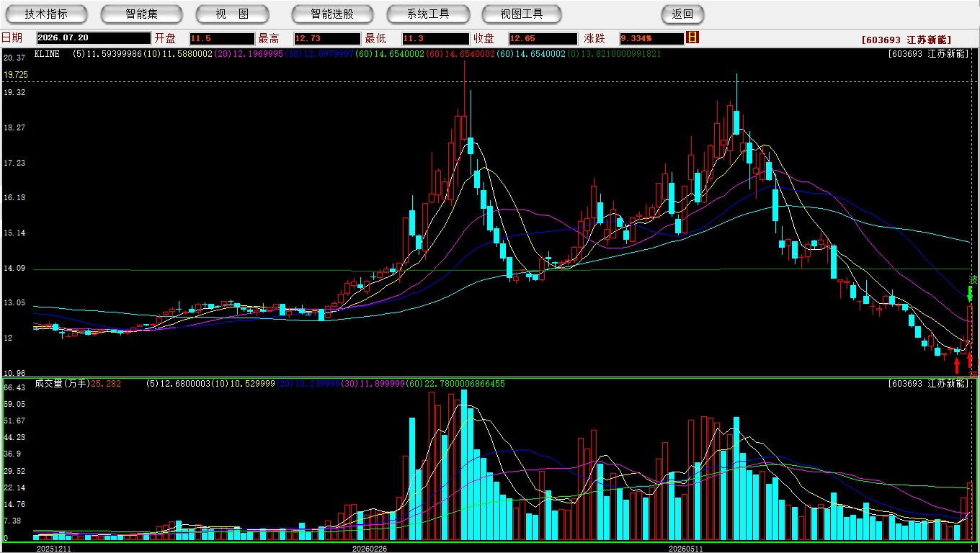Viewport: 980px width, 553px height.
Task: Click the red [603693 江苏新能] header label
Action: coord(906,40)
